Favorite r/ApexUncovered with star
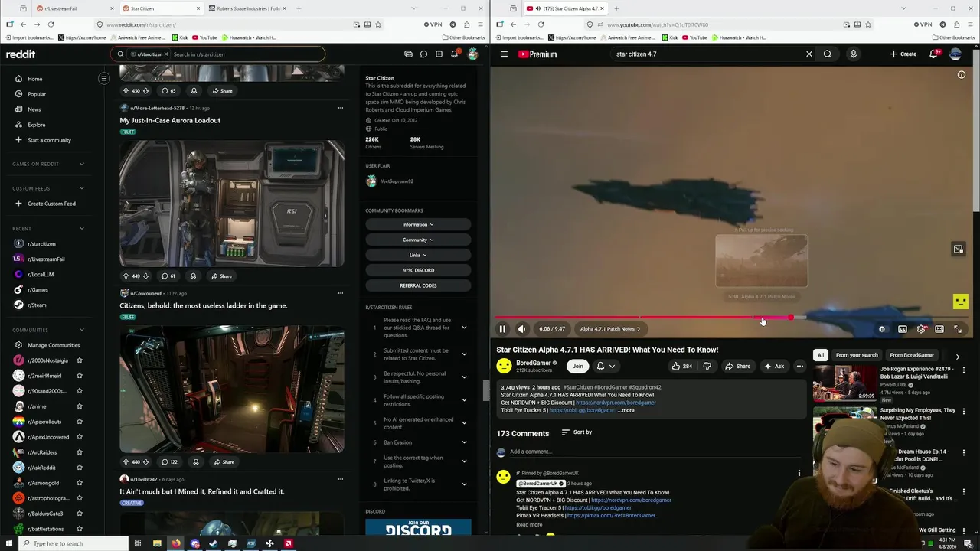The image size is (980, 551). click(79, 437)
